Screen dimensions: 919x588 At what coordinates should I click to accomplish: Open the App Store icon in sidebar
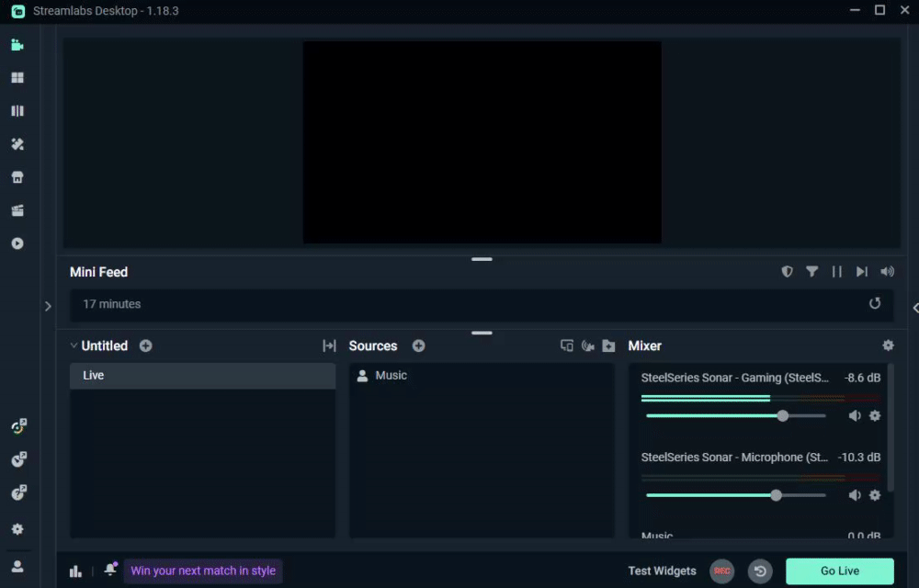17,177
